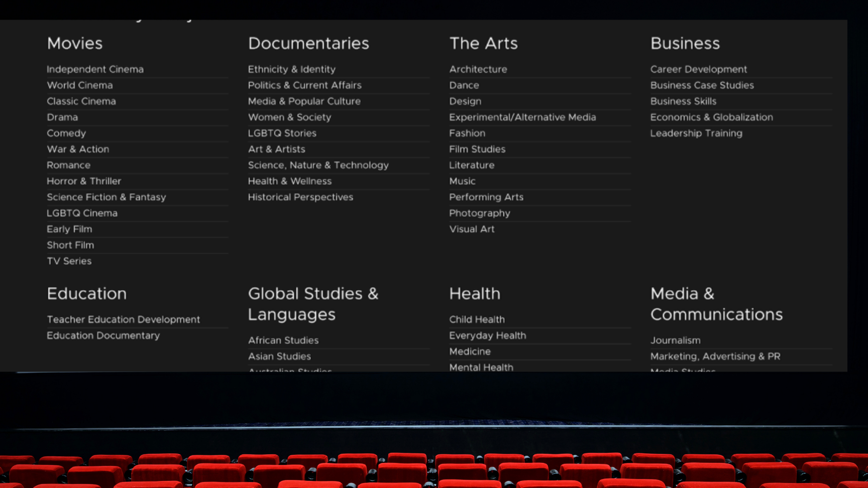Screen dimensions: 868x488
Task: Open the Music category
Action: [462, 181]
